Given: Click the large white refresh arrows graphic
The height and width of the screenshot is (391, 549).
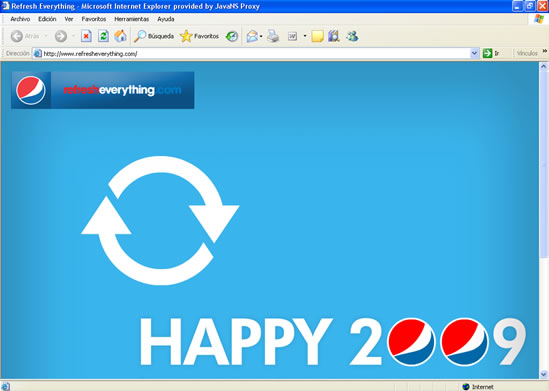Looking at the screenshot, I should 160,221.
